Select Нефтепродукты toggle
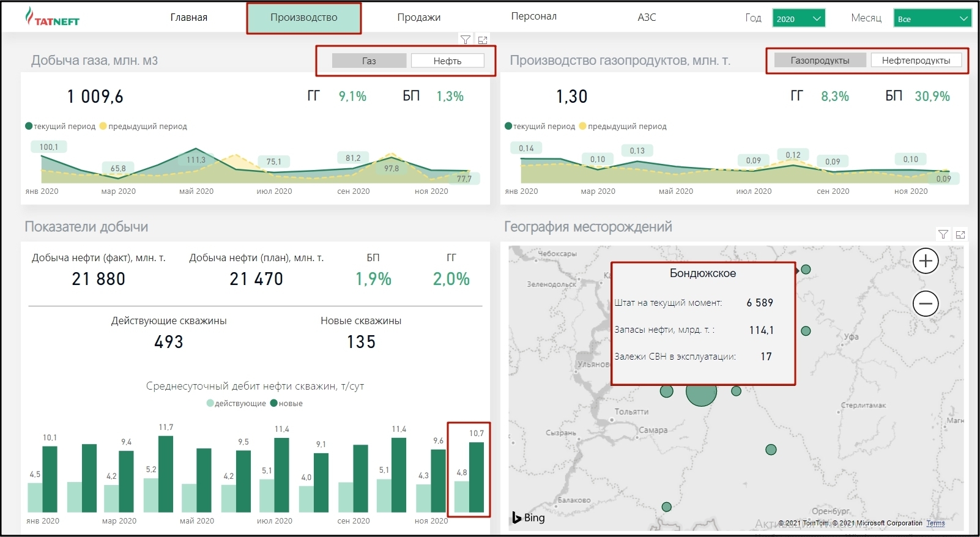The width and height of the screenshot is (980, 537). 916,60
